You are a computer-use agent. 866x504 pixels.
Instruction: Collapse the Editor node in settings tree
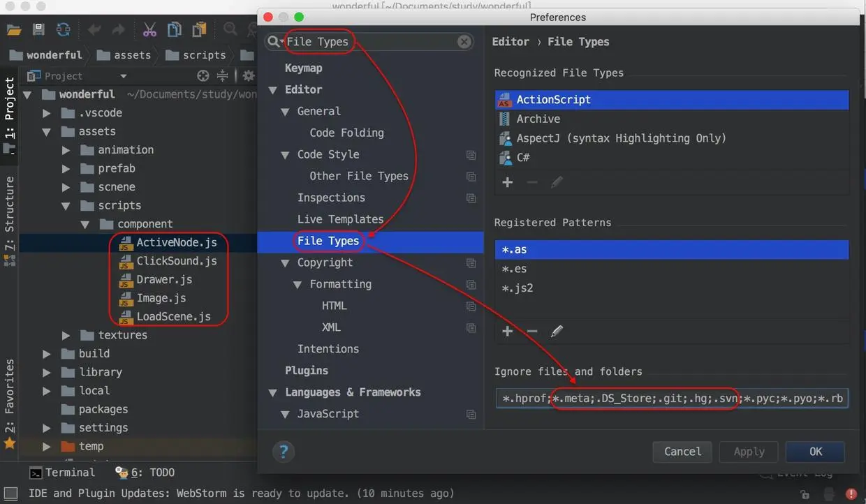point(272,89)
